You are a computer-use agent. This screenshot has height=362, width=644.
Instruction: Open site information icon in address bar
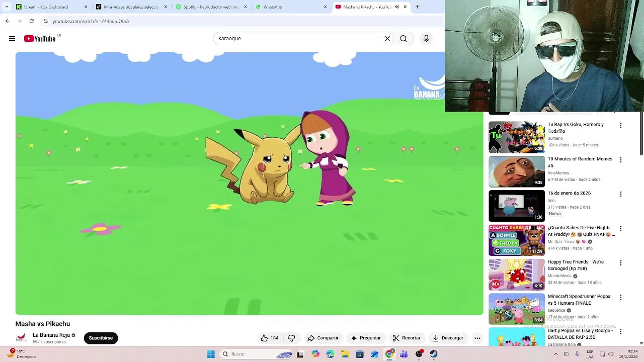pyautogui.click(x=46, y=21)
